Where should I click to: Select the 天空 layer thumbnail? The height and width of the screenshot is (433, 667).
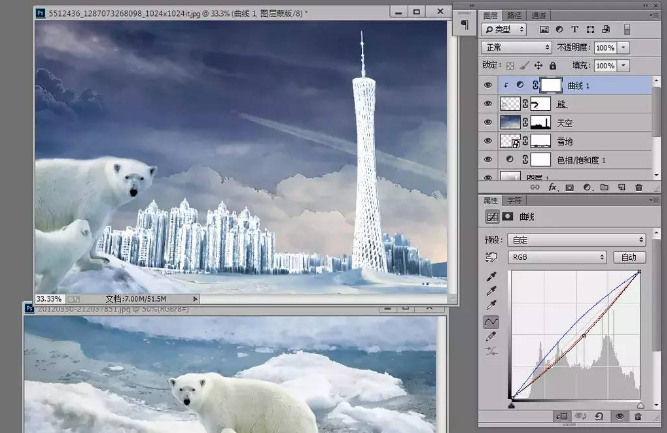[x=511, y=122]
